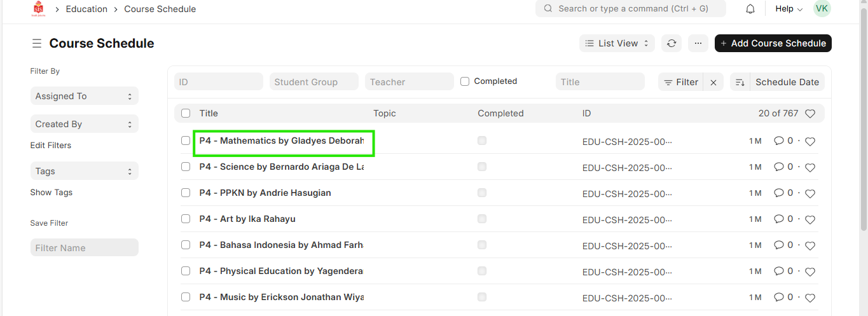Viewport: 868px width, 316px height.
Task: Like the P4 - Mathematics row heart
Action: click(810, 141)
